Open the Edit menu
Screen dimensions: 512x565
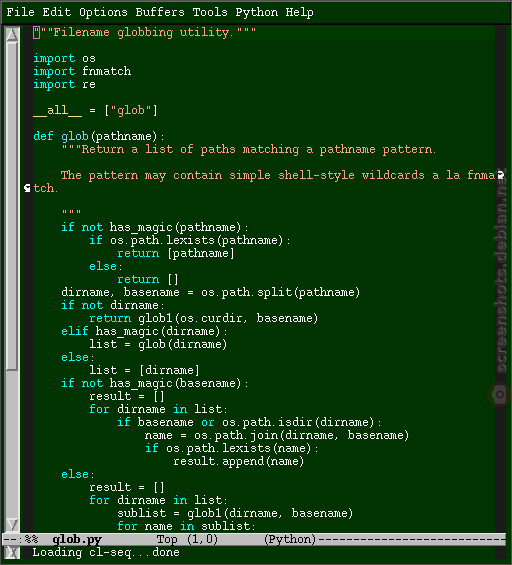point(57,12)
